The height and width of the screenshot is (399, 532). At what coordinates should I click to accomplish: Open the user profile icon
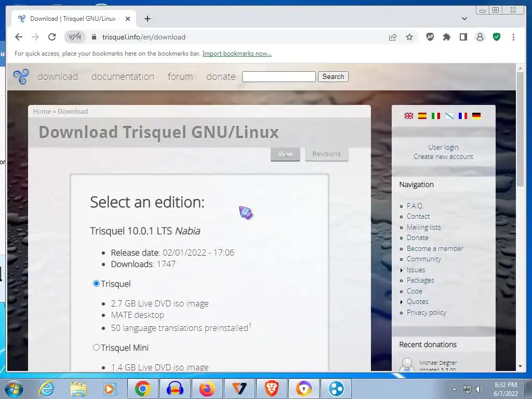(x=480, y=37)
